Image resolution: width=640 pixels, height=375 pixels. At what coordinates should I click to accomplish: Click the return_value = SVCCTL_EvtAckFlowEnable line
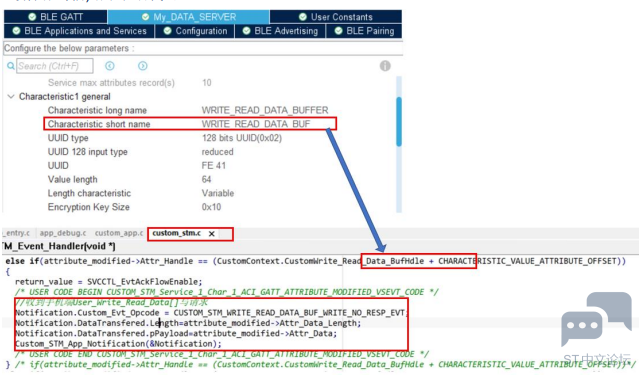pyautogui.click(x=109, y=282)
